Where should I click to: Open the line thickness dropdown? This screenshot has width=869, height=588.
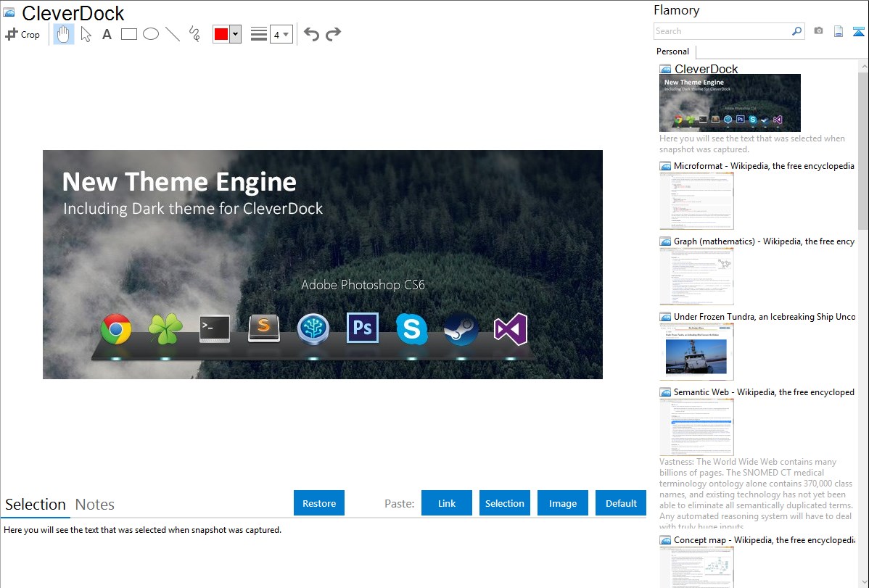pyautogui.click(x=281, y=34)
